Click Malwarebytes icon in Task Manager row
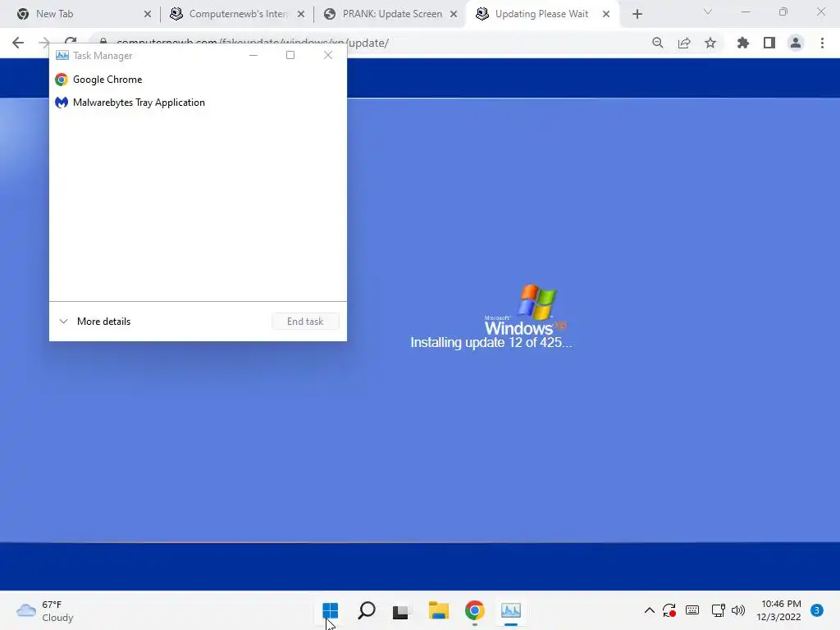This screenshot has width=840, height=630. (62, 103)
